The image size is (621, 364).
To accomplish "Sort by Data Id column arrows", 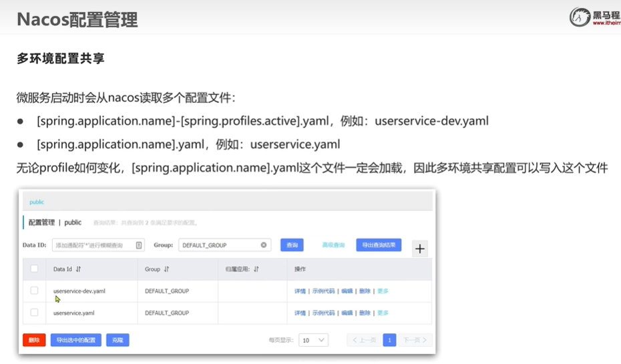I will point(78,269).
